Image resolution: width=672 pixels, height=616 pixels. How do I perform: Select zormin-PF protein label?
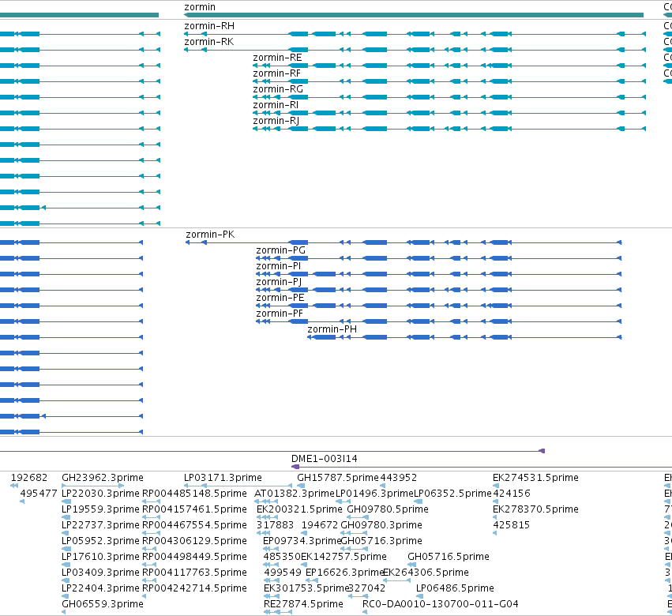(x=280, y=314)
